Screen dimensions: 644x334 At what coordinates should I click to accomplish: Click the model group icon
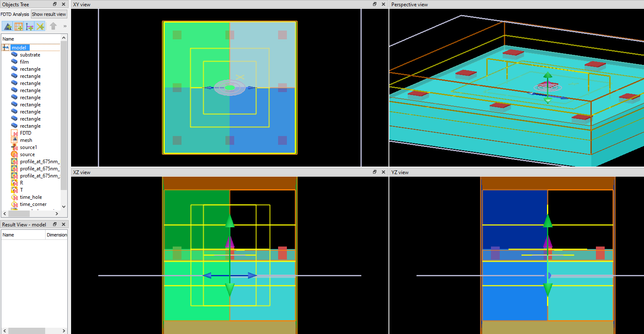coord(6,48)
